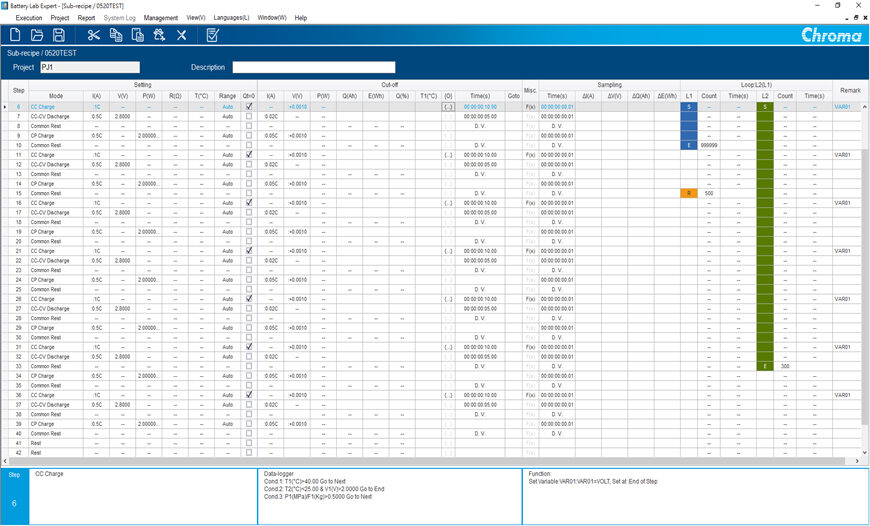Click the checklist verify icon in toolbar
The image size is (870, 526).
[x=213, y=36]
